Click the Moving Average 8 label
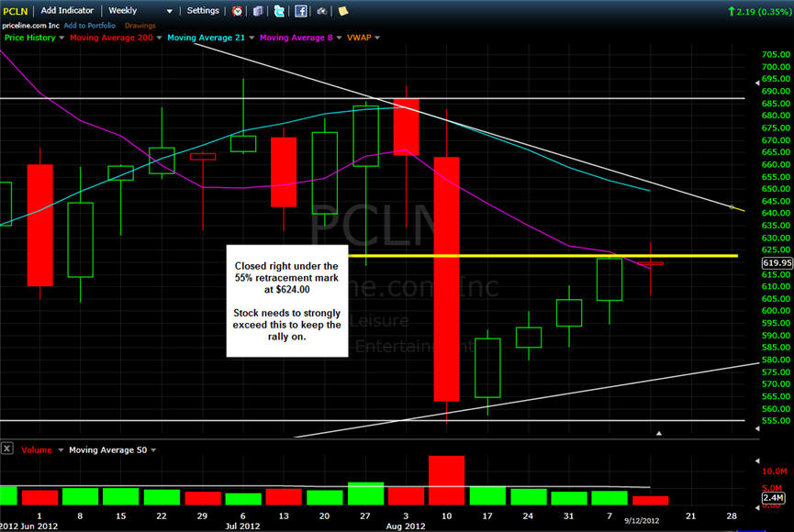 coord(296,38)
